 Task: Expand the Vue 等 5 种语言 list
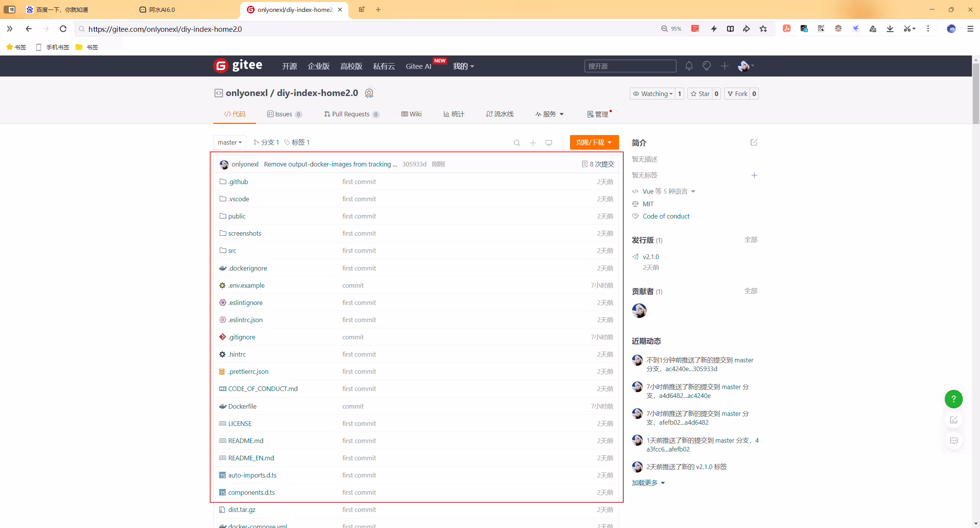(x=669, y=191)
